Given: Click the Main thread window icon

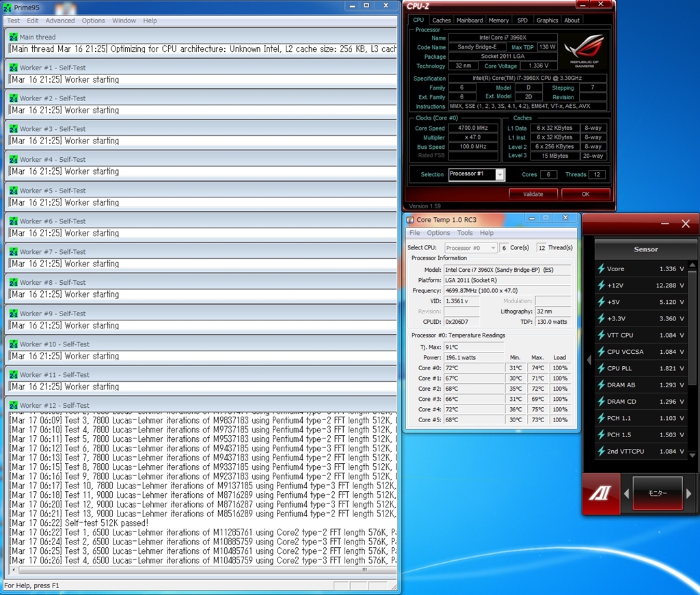Looking at the screenshot, I should (x=13, y=37).
